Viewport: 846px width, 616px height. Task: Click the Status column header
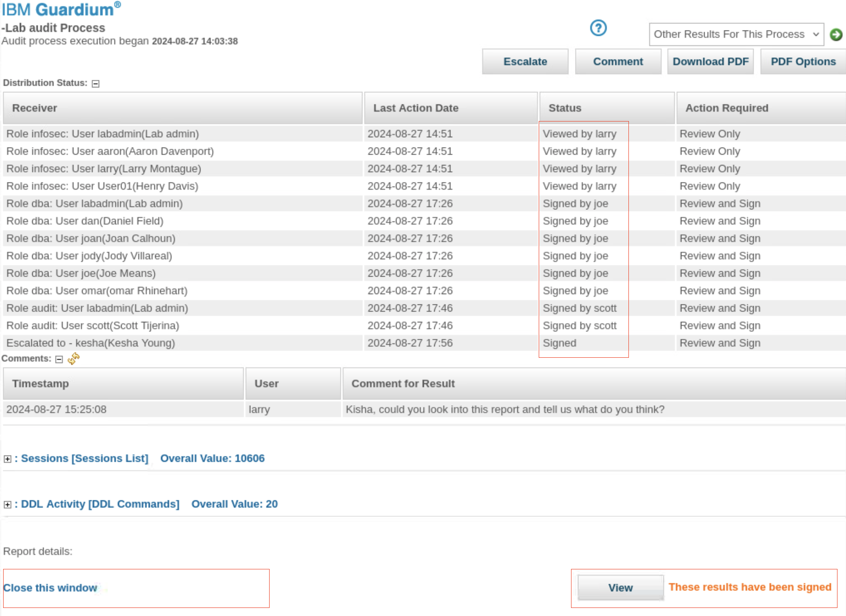point(607,108)
